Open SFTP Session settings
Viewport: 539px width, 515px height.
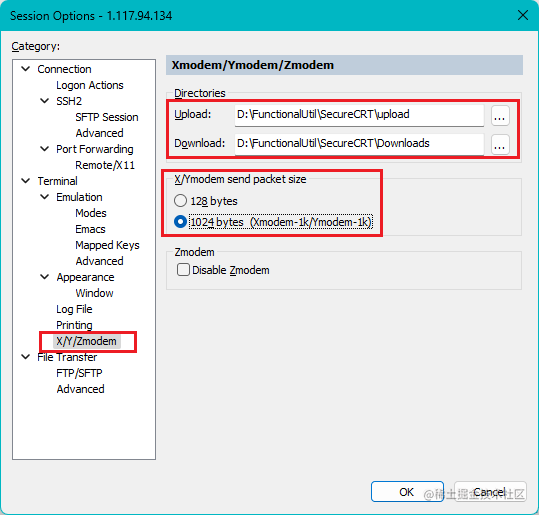coord(107,117)
